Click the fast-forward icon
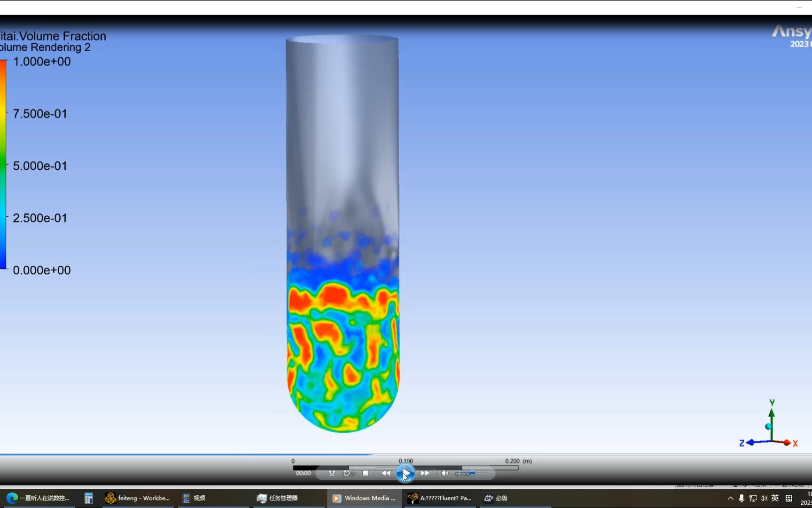Screen dimensions: 812x508 (x=425, y=473)
